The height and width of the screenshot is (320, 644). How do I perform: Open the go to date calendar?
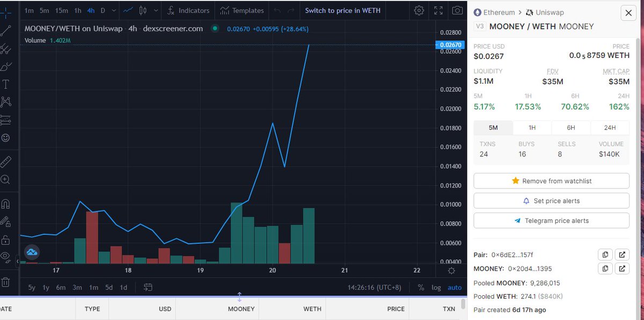click(149, 287)
